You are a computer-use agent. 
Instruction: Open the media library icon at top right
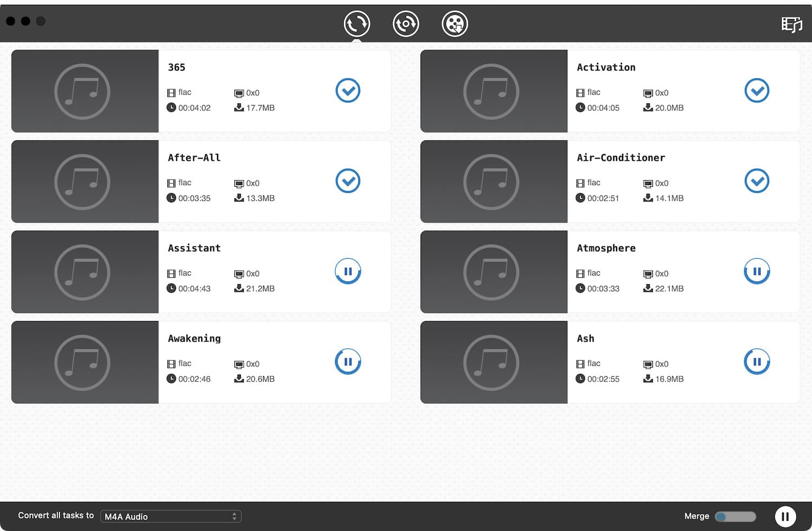(x=791, y=24)
